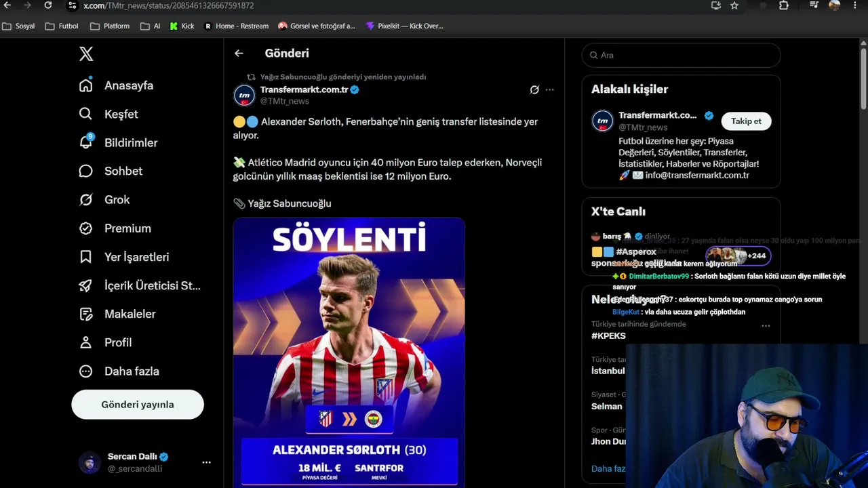Open Yer İşaretleri bookmarks
The image size is (868, 488).
click(123, 257)
